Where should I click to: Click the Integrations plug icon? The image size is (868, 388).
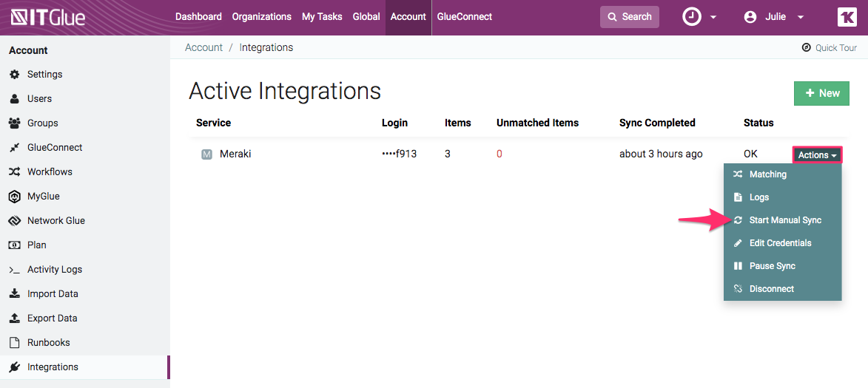tap(15, 367)
